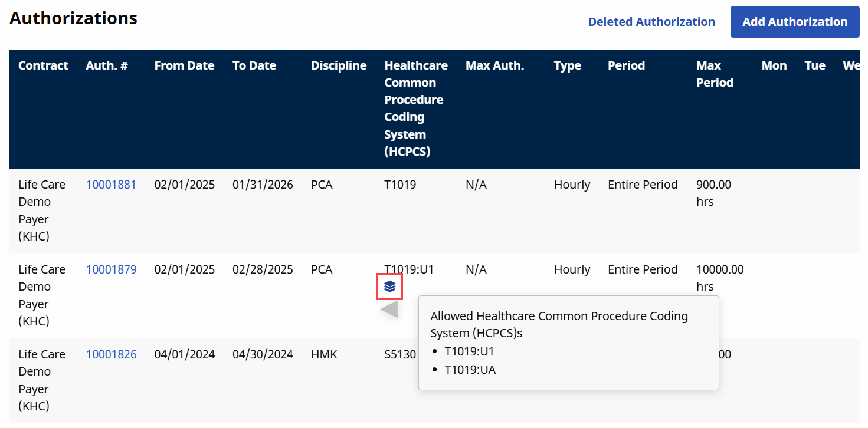Click the Auth. # column header

tap(107, 65)
